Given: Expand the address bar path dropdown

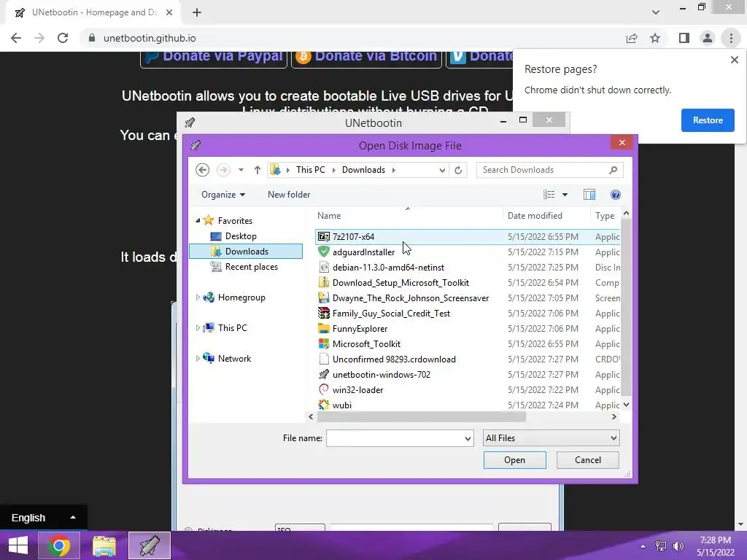Looking at the screenshot, I should coord(442,170).
